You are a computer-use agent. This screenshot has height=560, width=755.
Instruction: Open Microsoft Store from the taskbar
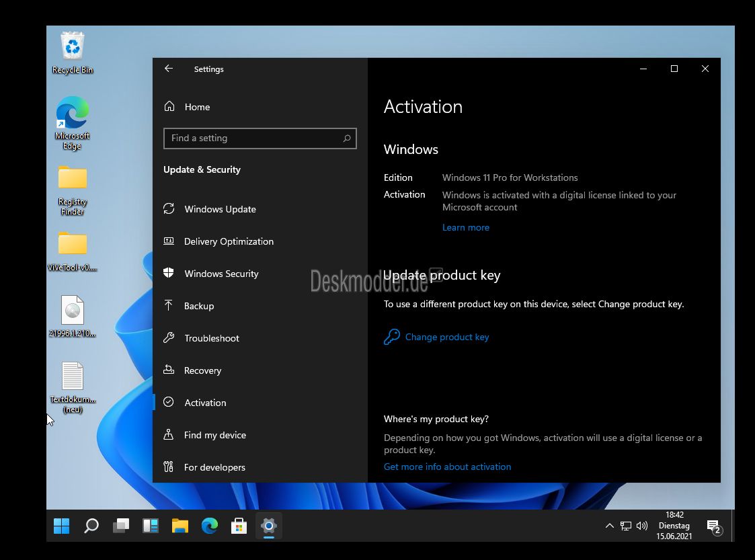coord(239,526)
